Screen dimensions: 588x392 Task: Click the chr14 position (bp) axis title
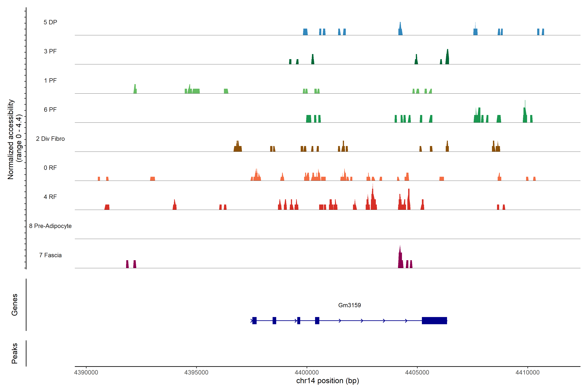327,381
